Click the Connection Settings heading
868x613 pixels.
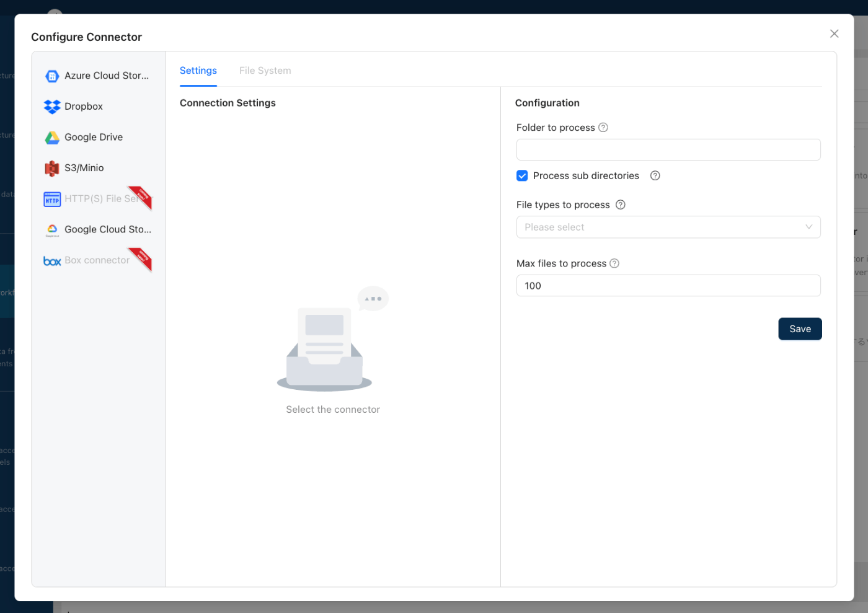point(228,103)
